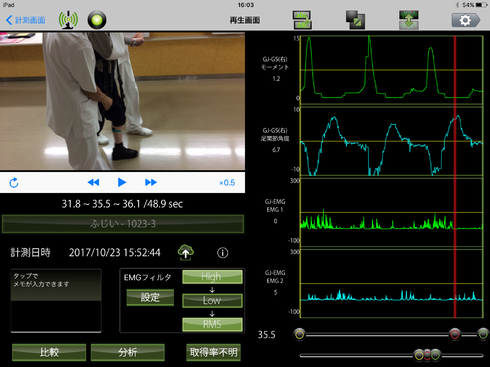Play the recorded video
This screenshot has width=490, height=367.
[x=122, y=182]
